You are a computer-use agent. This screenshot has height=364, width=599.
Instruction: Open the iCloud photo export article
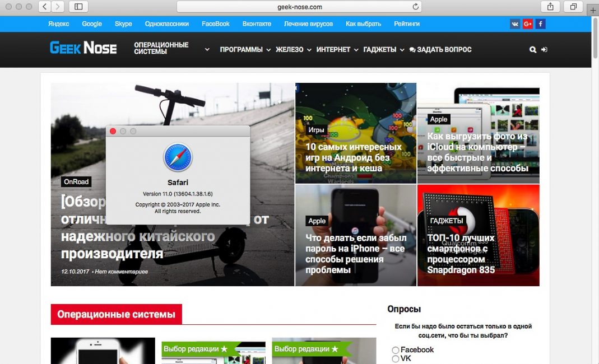click(x=478, y=152)
